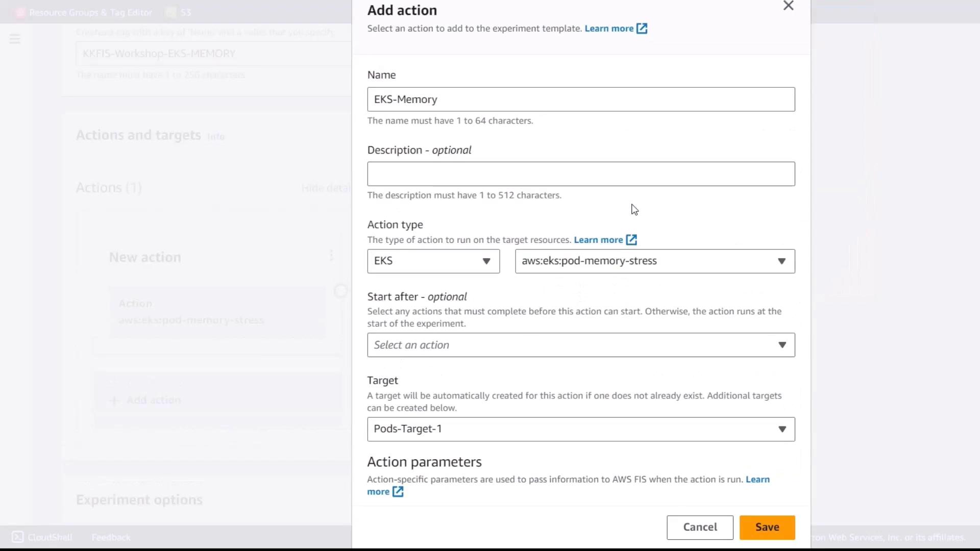980x551 pixels.
Task: Open New action three-dot options menu
Action: pos(331,256)
